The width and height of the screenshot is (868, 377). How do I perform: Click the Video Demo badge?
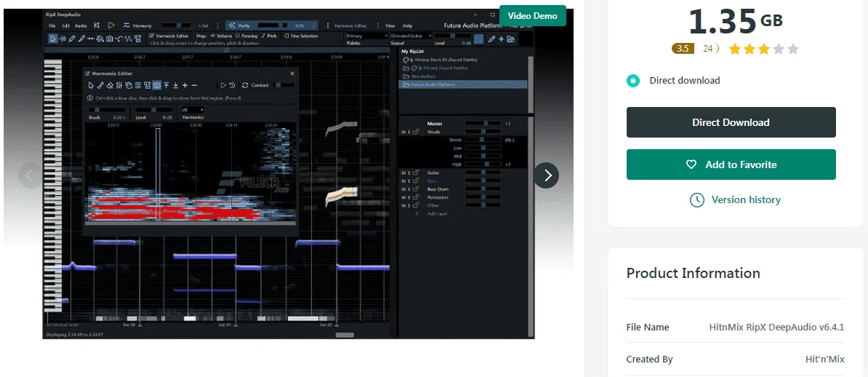pos(533,15)
